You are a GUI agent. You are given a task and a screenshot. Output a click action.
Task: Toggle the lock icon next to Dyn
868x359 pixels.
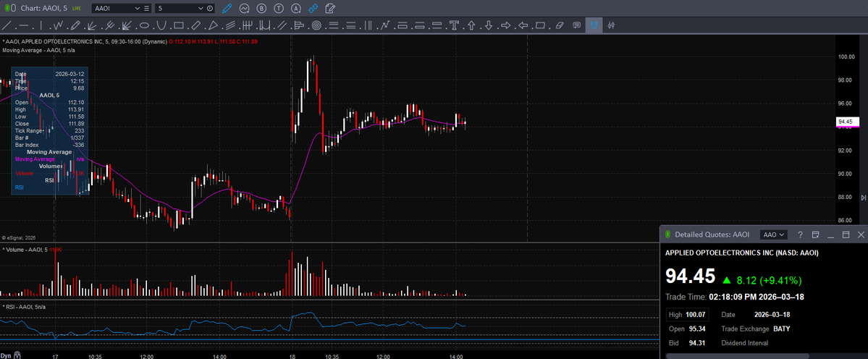(x=17, y=355)
